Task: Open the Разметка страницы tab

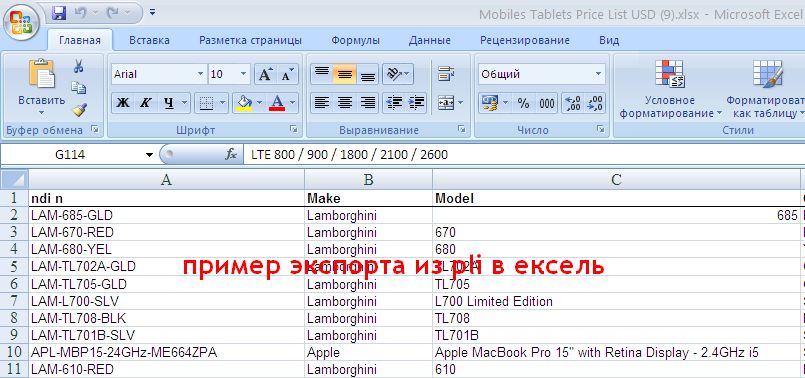Action: [x=251, y=40]
